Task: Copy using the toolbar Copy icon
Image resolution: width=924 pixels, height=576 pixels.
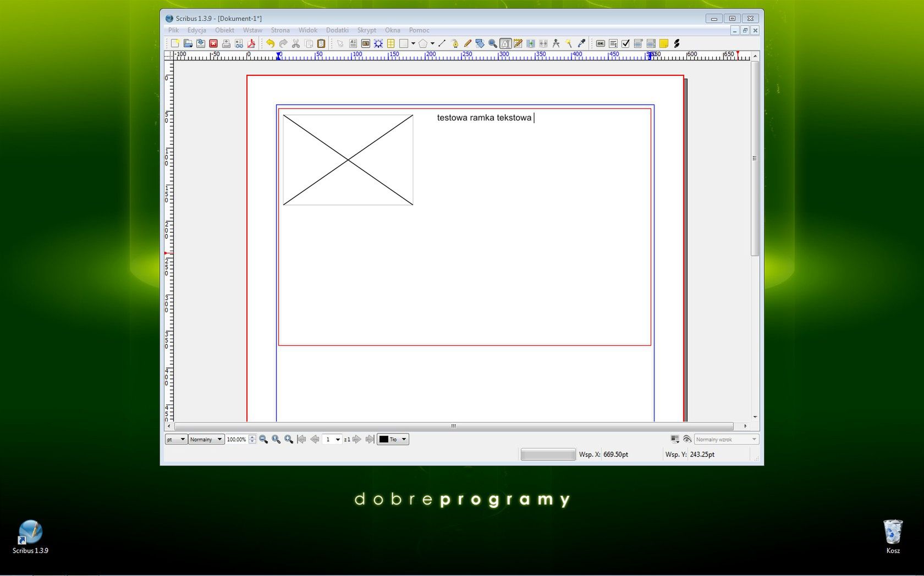Action: [309, 43]
